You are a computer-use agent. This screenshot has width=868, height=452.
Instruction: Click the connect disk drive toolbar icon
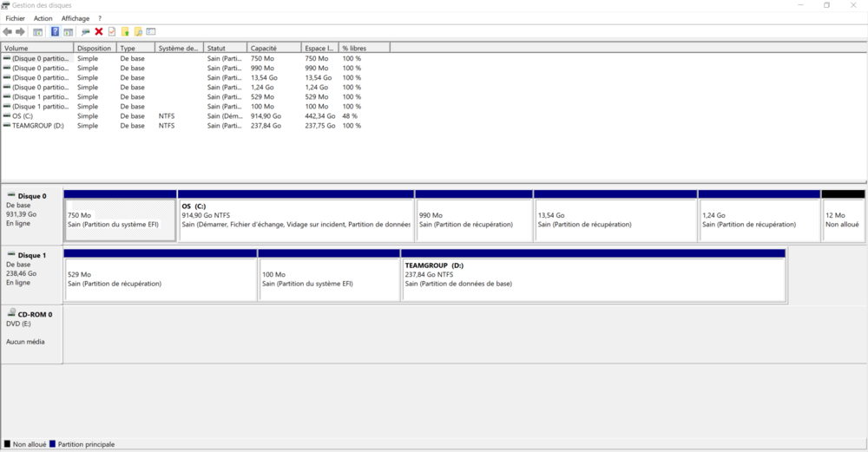pyautogui.click(x=85, y=32)
